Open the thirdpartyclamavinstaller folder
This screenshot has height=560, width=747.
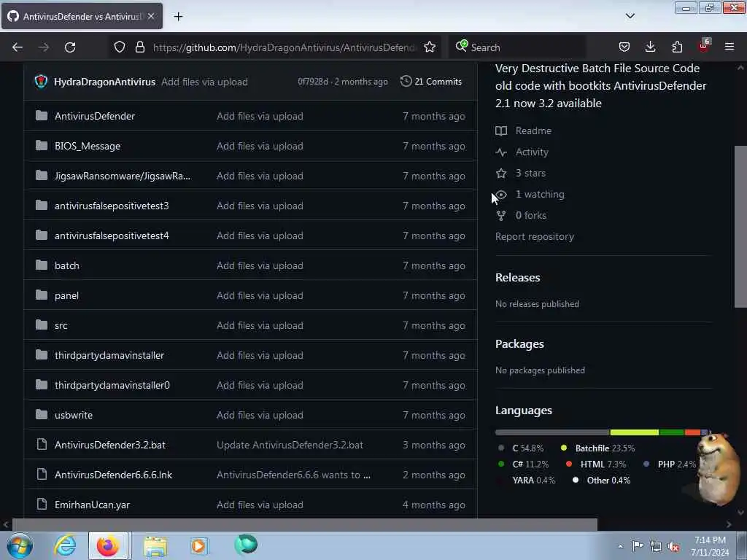(x=109, y=355)
